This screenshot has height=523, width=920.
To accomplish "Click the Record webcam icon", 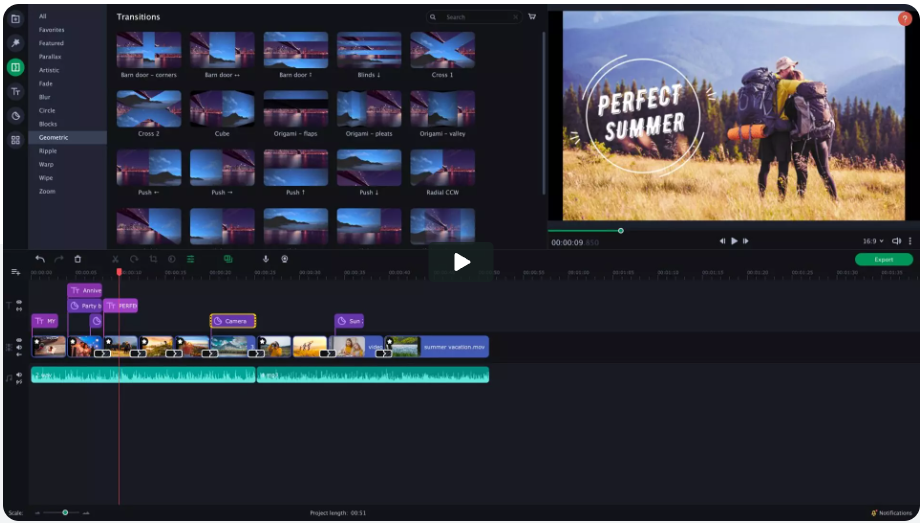I will coord(285,259).
